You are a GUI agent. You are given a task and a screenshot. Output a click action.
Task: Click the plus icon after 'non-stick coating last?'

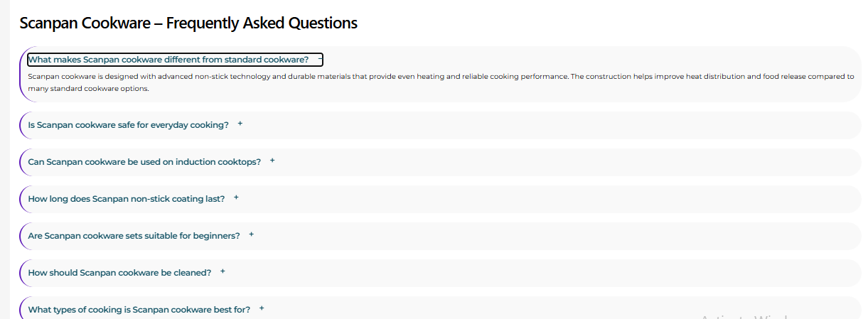[x=236, y=198]
